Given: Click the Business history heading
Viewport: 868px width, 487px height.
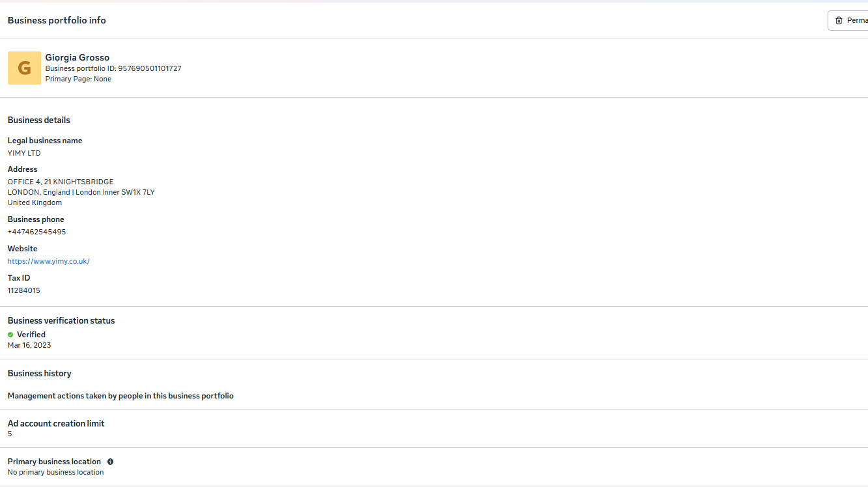Looking at the screenshot, I should (40, 373).
